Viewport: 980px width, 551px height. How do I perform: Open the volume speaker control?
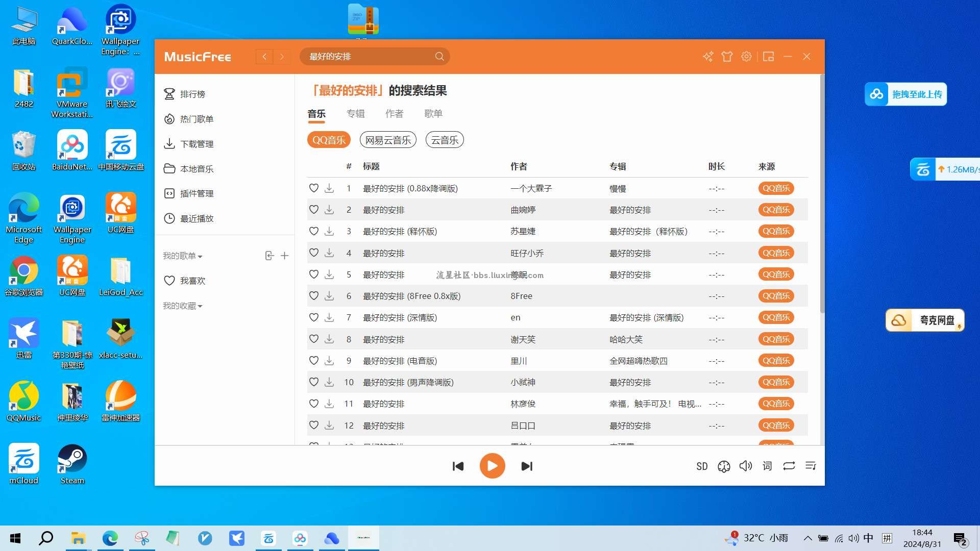coord(745,466)
